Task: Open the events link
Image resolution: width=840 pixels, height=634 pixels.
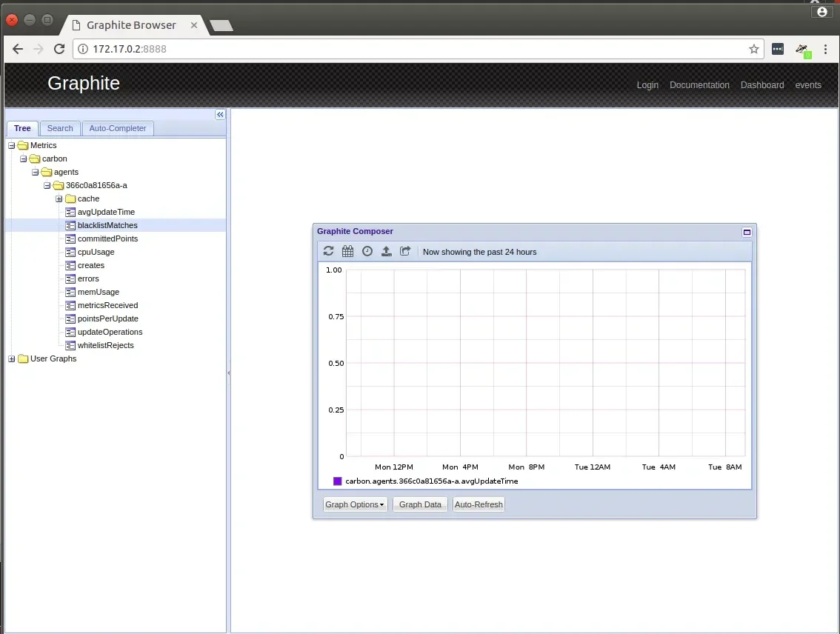Action: pos(808,85)
